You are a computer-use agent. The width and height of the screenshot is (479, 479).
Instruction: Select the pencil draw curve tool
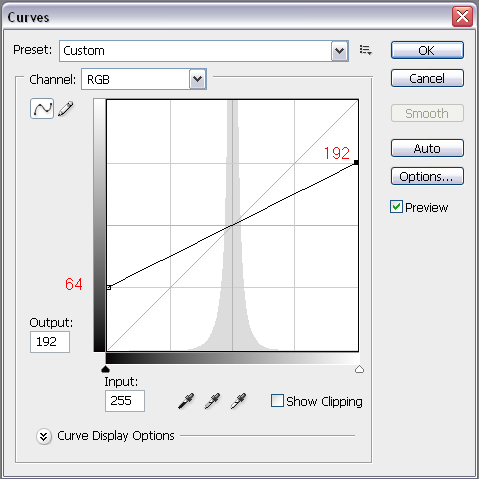point(66,109)
